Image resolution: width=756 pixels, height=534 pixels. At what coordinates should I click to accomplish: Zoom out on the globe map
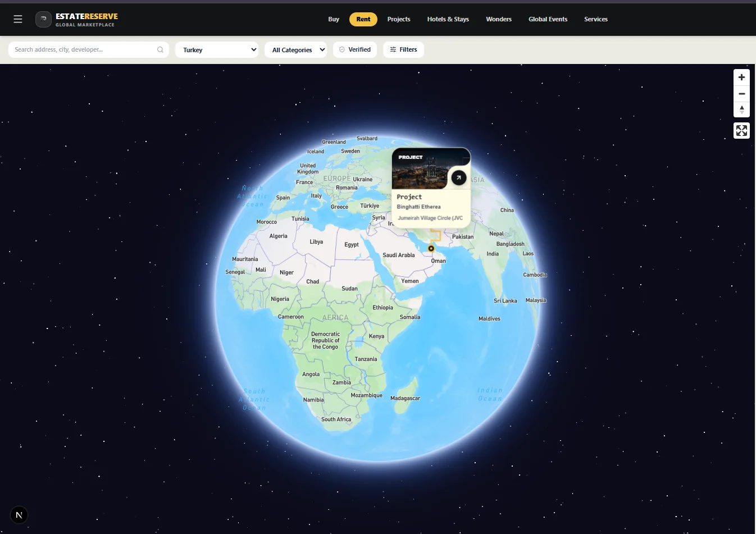tap(741, 93)
